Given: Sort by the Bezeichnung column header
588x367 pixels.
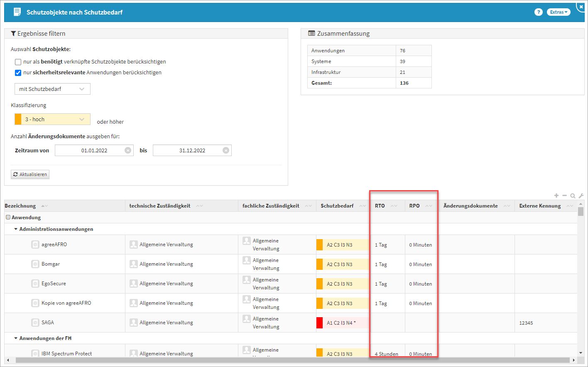Looking at the screenshot, I should (x=20, y=206).
